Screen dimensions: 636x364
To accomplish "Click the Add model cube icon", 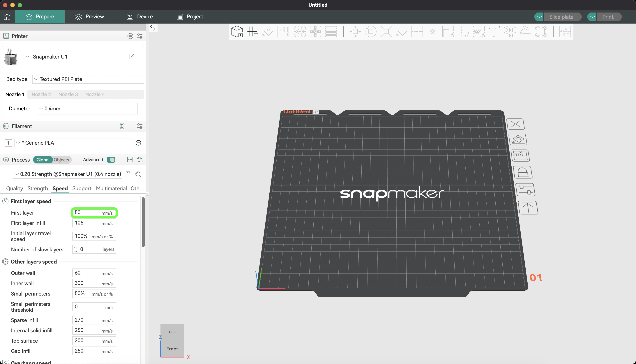I will tap(237, 31).
